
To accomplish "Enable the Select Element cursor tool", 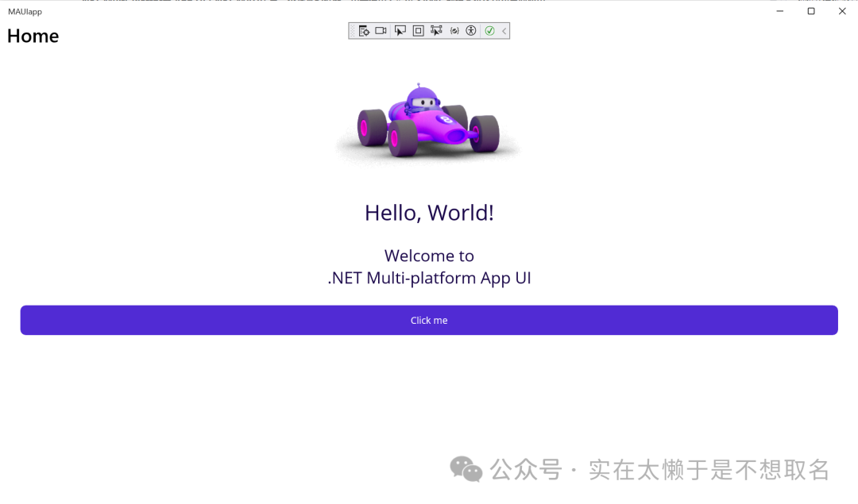I will [x=400, y=31].
